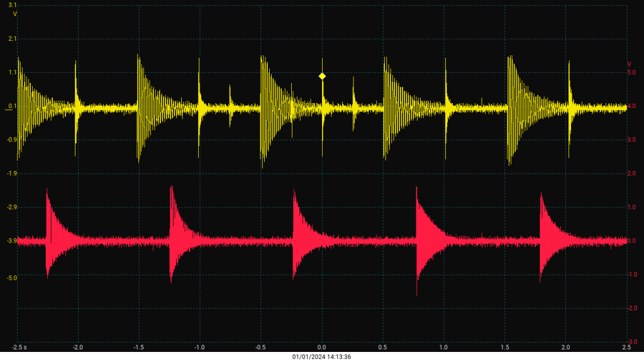Viewport: 644px width, 362px height.
Task: Select the 1.1 label on yellow axis
Action: (x=12, y=72)
